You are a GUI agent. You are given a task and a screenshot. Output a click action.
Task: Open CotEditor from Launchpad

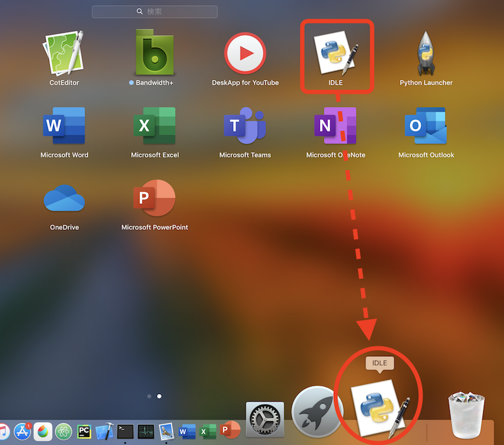64,53
